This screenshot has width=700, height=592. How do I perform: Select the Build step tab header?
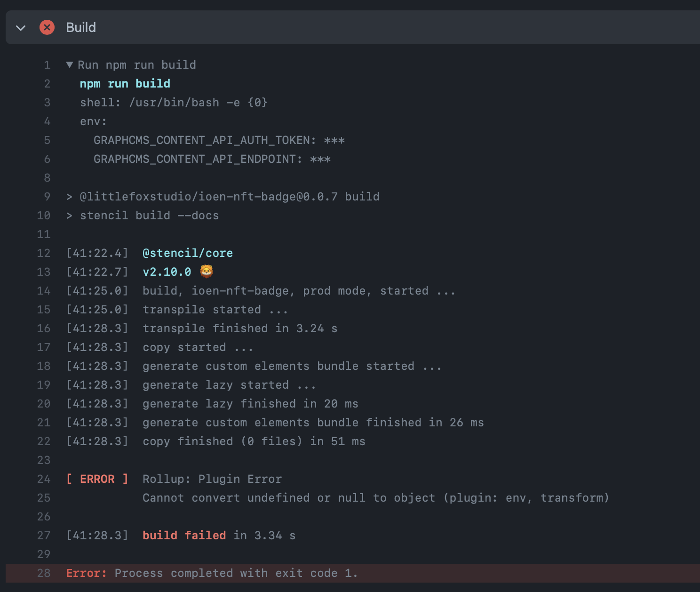[81, 27]
